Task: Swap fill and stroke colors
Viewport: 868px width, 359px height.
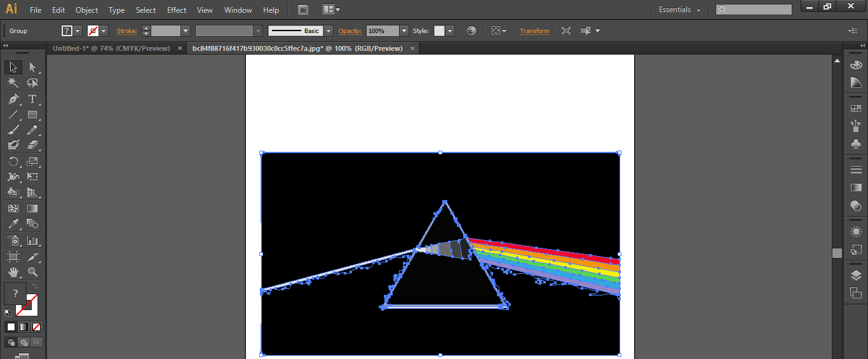Action: 34,287
